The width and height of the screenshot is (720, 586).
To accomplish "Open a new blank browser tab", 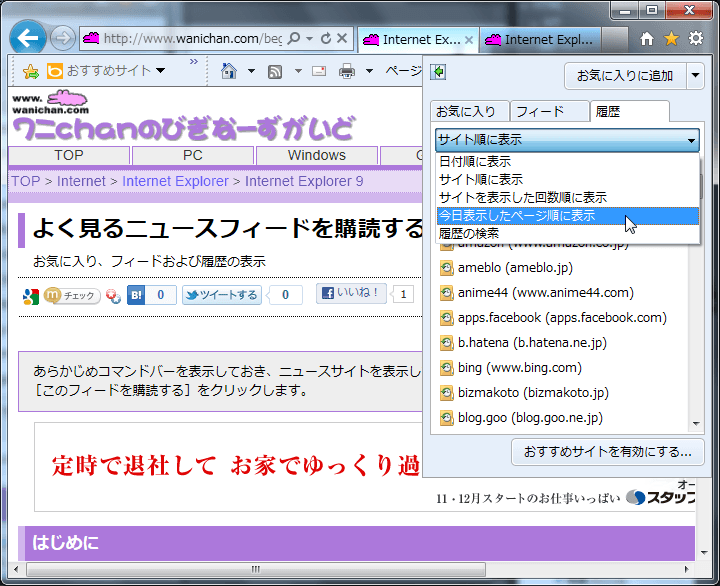I will click(615, 39).
